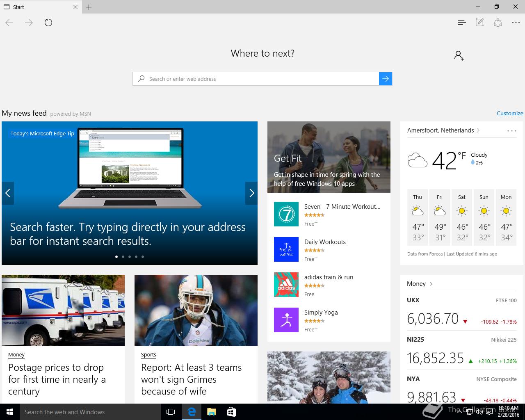Select the second carousel dot
Viewport: 525px width, 420px height.
pyautogui.click(x=123, y=257)
